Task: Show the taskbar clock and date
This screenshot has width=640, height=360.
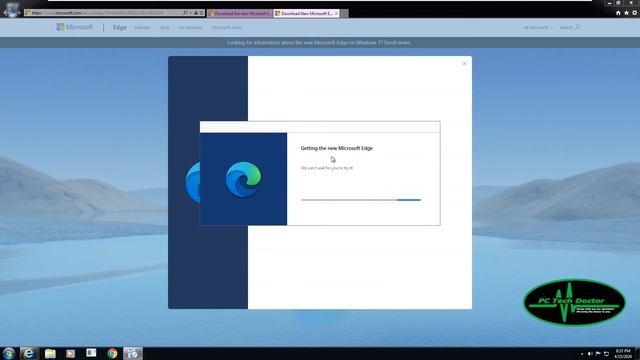Action: click(623, 353)
